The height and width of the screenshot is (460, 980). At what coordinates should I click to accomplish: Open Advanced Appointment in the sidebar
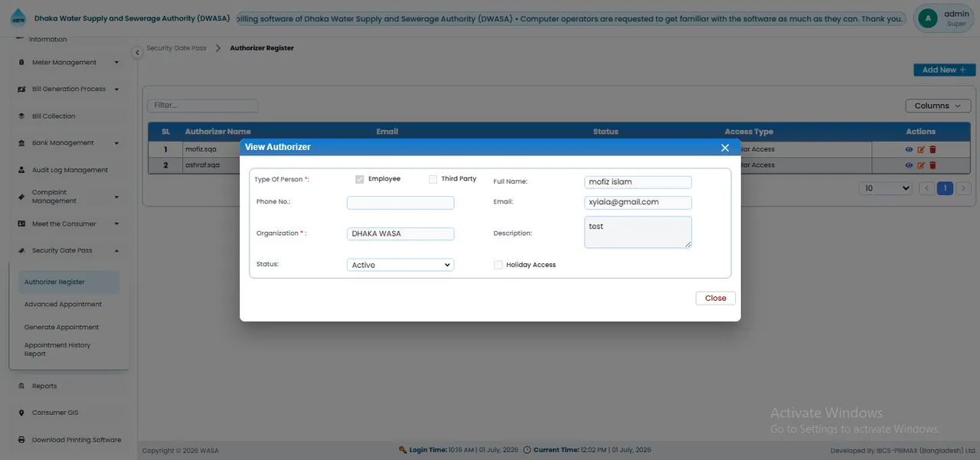[x=63, y=305]
